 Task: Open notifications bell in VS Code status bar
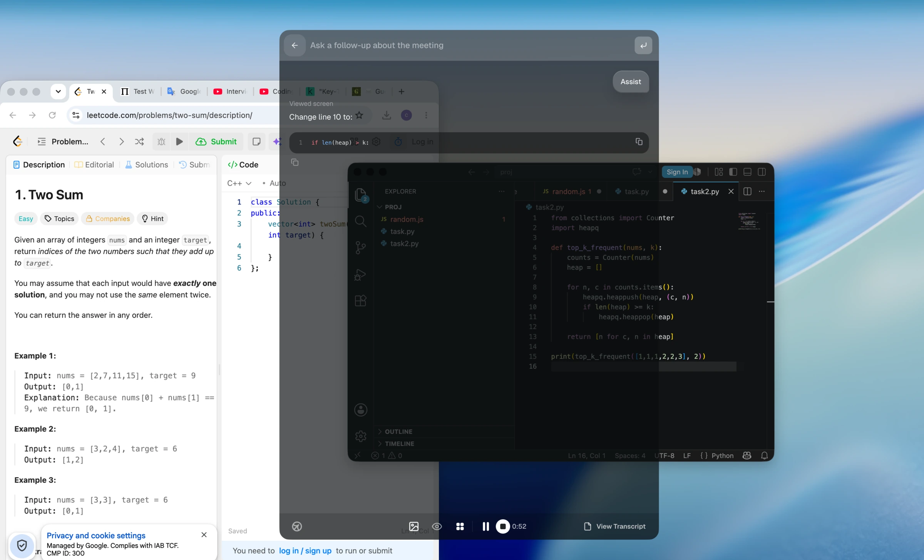coord(764,456)
